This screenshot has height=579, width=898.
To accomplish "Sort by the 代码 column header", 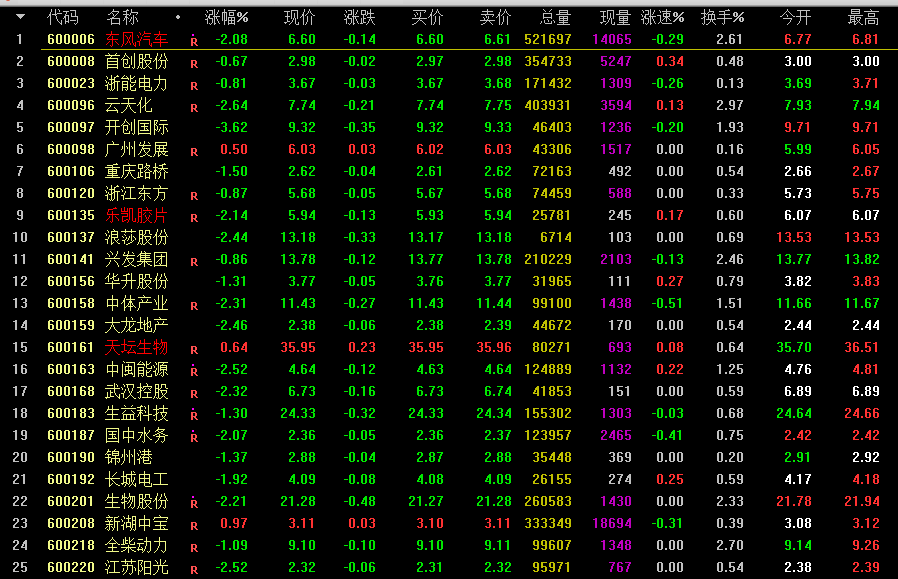I will pos(62,18).
